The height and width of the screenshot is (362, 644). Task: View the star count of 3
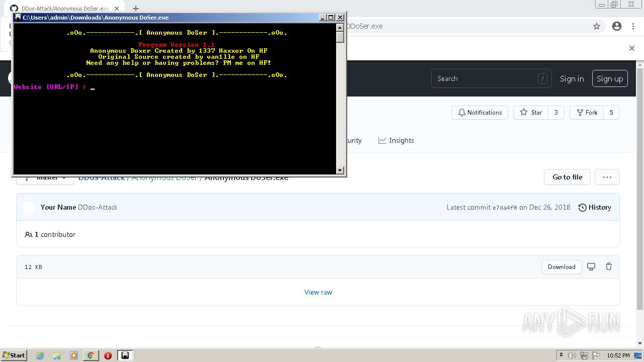556,113
